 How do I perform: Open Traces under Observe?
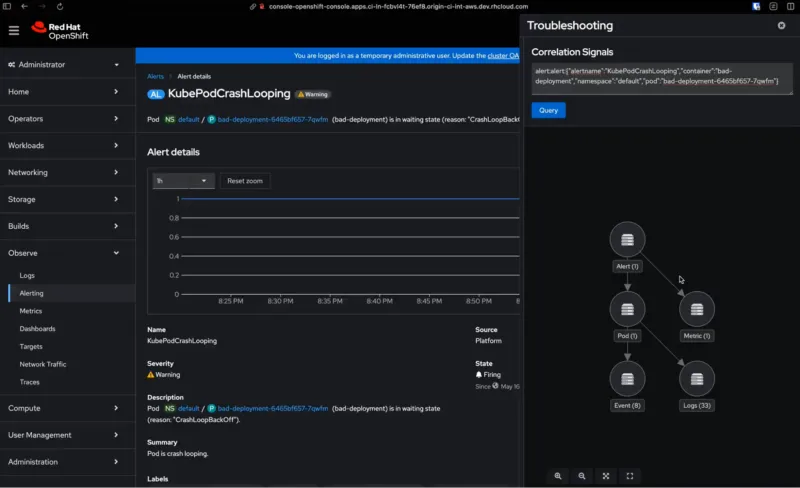pos(29,382)
